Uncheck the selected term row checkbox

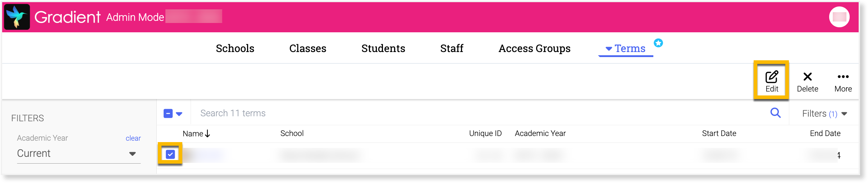pos(170,154)
